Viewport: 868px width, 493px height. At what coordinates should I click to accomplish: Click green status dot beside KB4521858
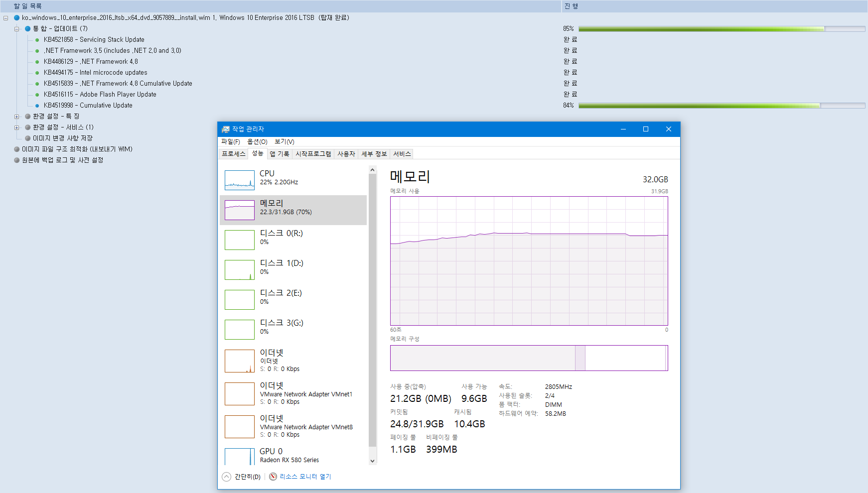(x=37, y=40)
